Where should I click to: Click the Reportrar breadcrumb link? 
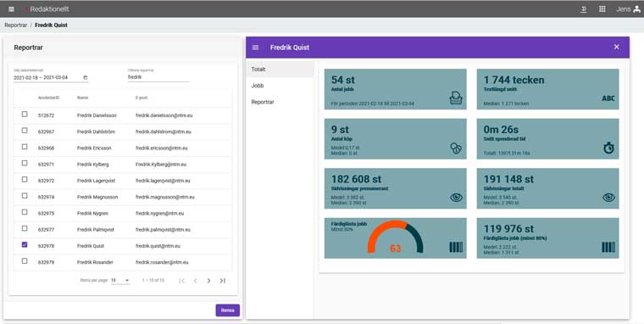pos(15,25)
